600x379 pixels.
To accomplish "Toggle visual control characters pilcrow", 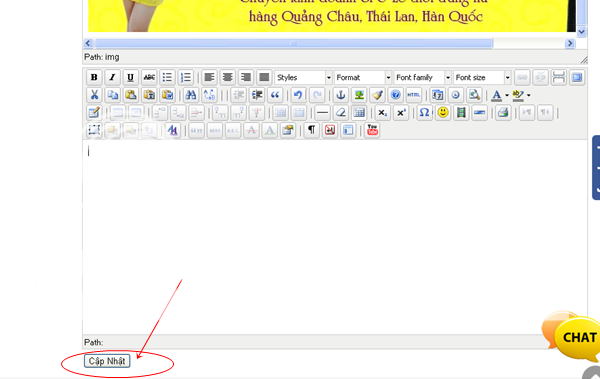I will [x=311, y=130].
